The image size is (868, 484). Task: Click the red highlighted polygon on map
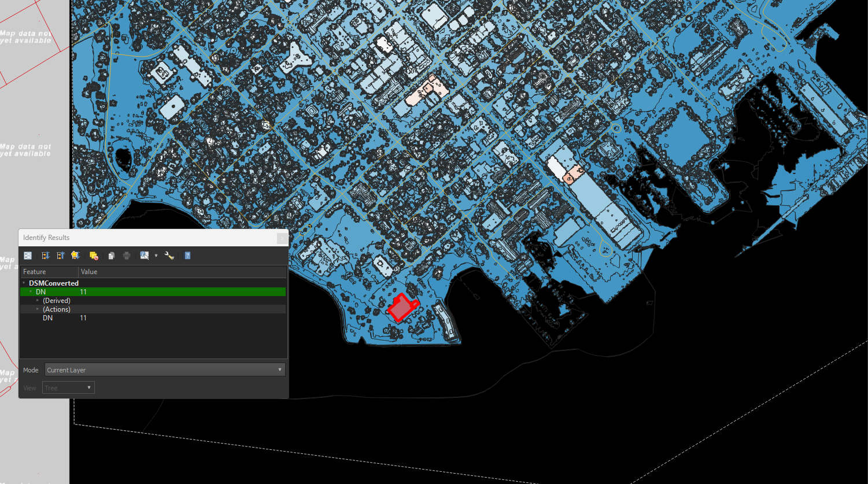(x=399, y=309)
